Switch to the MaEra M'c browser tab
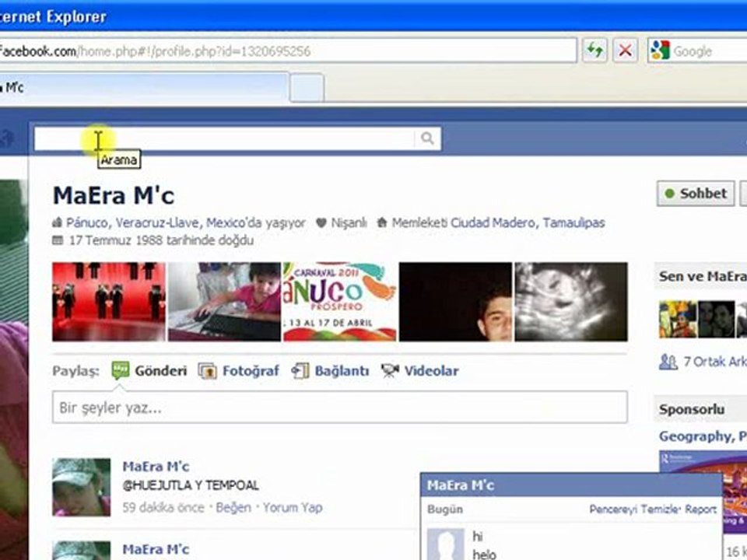747x560 pixels. (144, 87)
